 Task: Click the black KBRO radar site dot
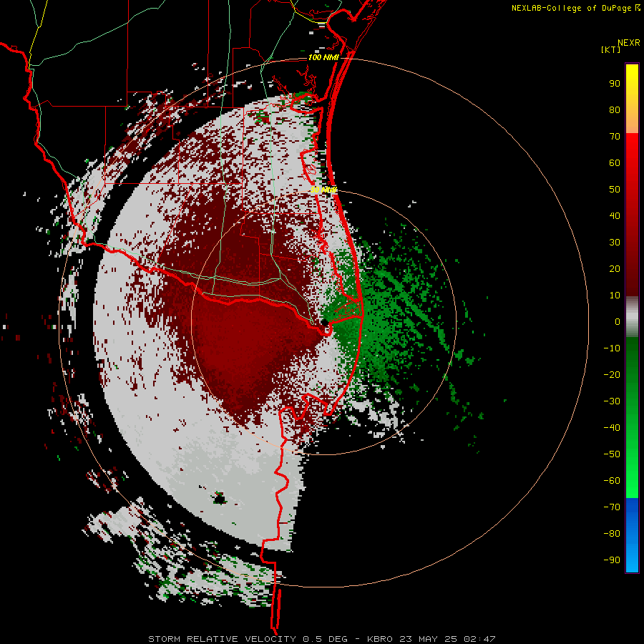324,323
